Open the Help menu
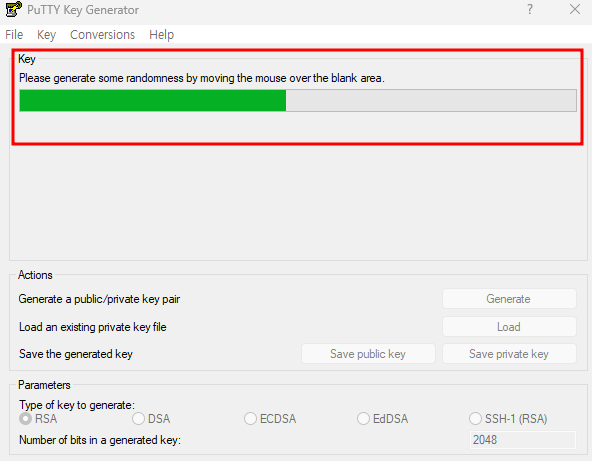592x461 pixels. [162, 35]
